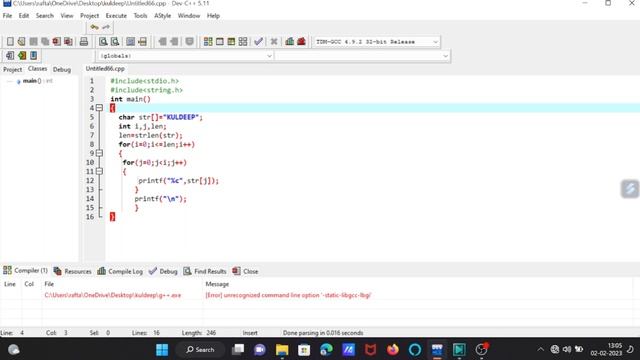The width and height of the screenshot is (640, 360).
Task: Switch to bottom Debug tab
Action: [163, 271]
